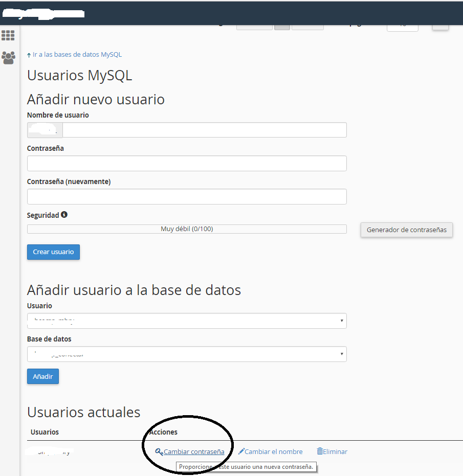Screen dimensions: 463x476
Task: Click the Eliminar user link
Action: [x=335, y=452]
